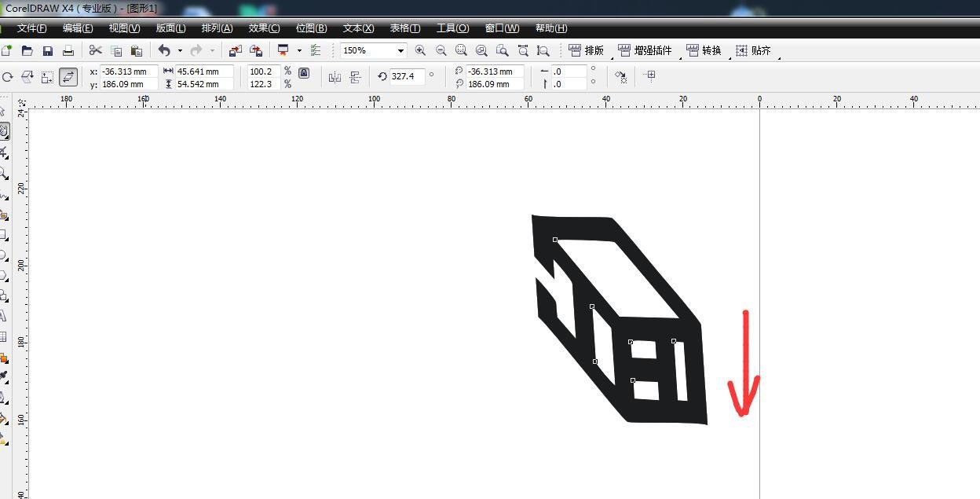Toggle the lock ratio padlock button
Viewport: 980px width, 499px height.
pyautogui.click(x=304, y=73)
